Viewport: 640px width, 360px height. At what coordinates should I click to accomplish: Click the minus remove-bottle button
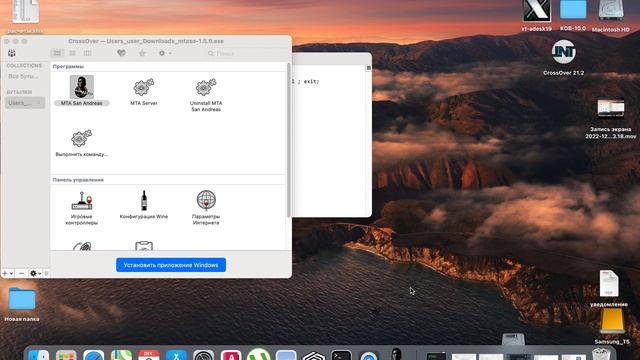tap(21, 273)
